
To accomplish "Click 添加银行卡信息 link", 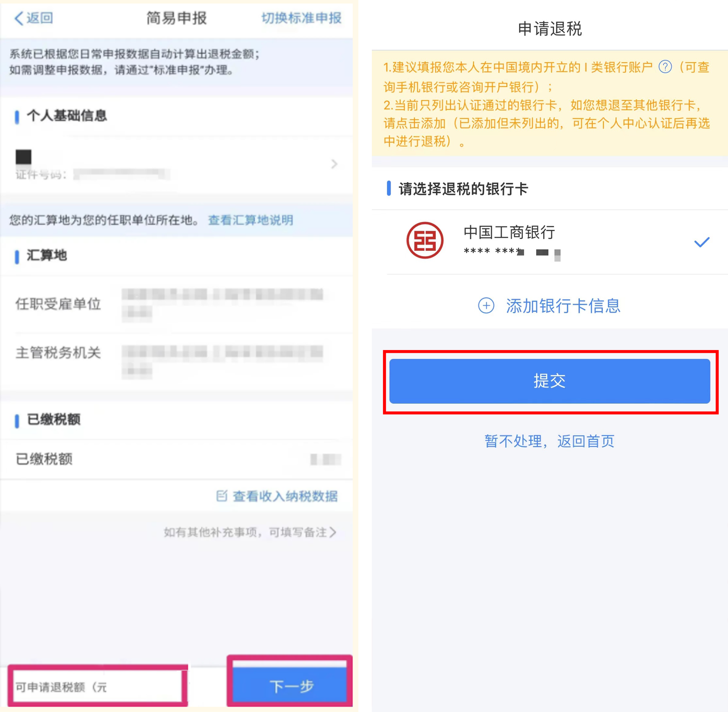I will point(563,305).
